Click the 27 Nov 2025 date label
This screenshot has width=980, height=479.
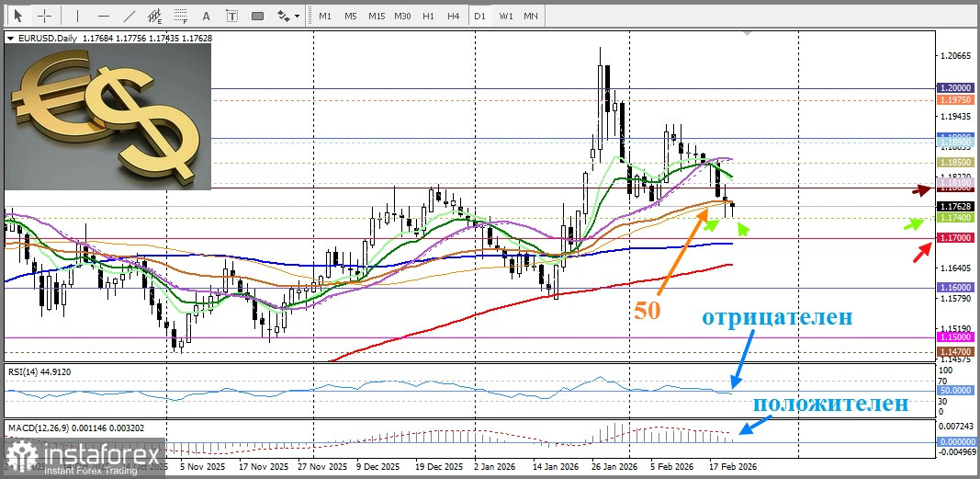(321, 467)
